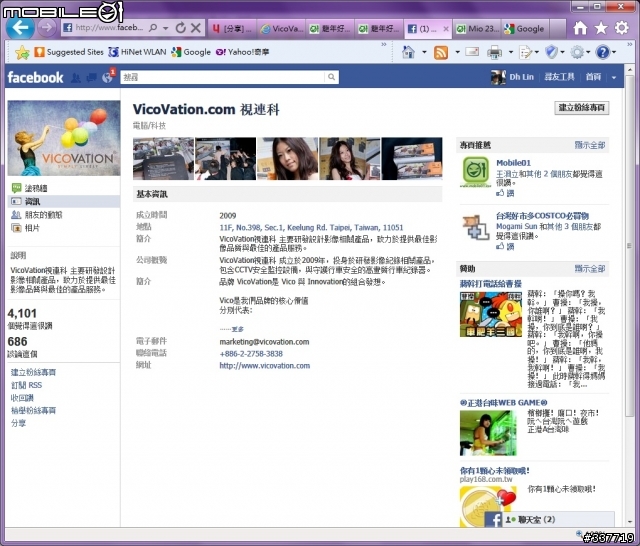Click the vertical scrollbar down arrow
640x546 pixels.
coord(630,522)
